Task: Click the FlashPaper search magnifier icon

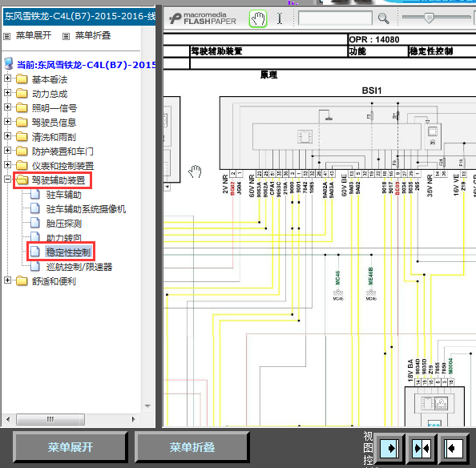Action: tap(383, 18)
